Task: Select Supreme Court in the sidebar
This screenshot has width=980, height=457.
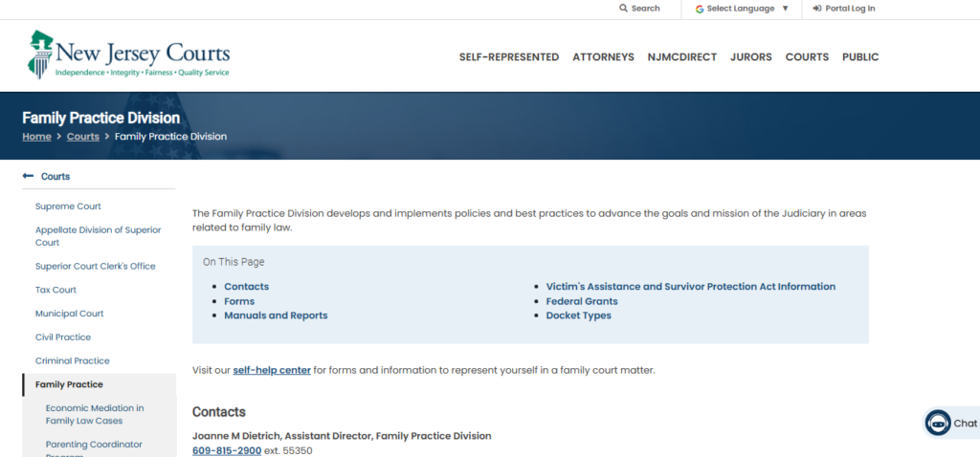Action: pos(68,207)
